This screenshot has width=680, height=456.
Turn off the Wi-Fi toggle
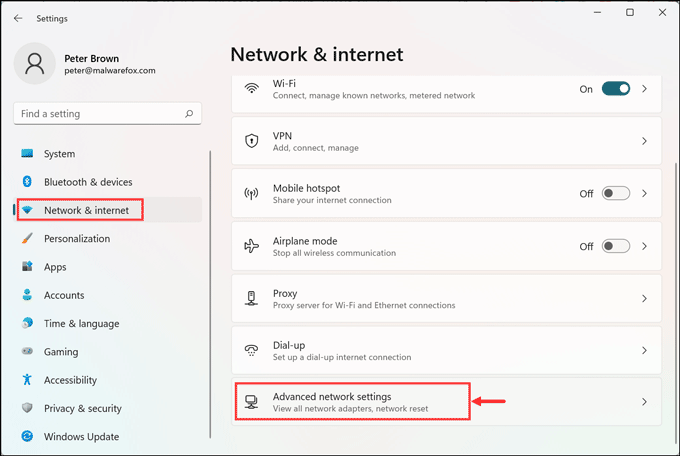point(616,89)
